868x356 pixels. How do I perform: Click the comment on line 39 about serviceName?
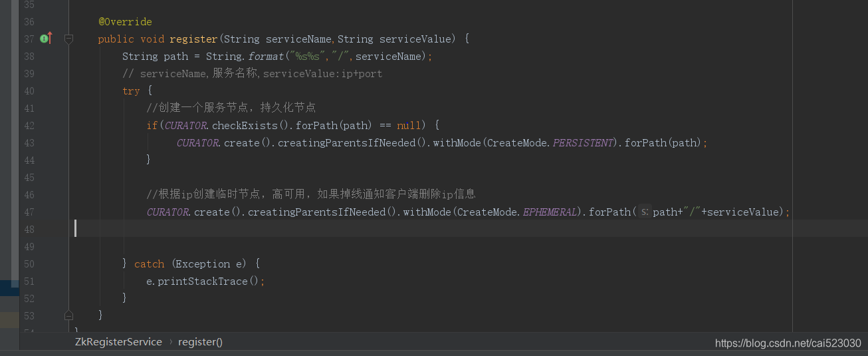[253, 74]
